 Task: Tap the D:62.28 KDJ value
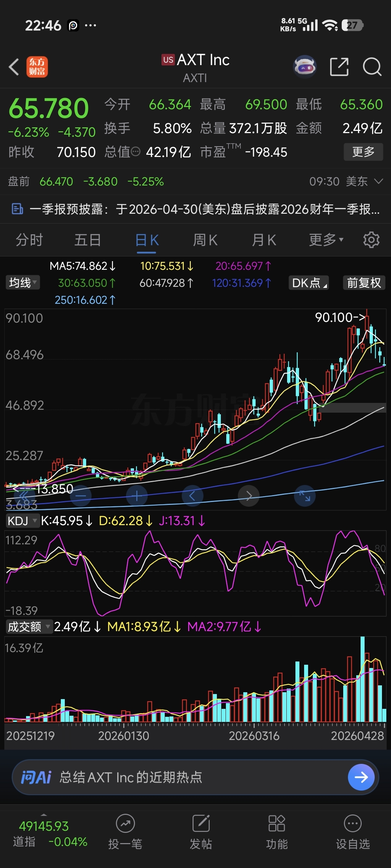click(126, 521)
